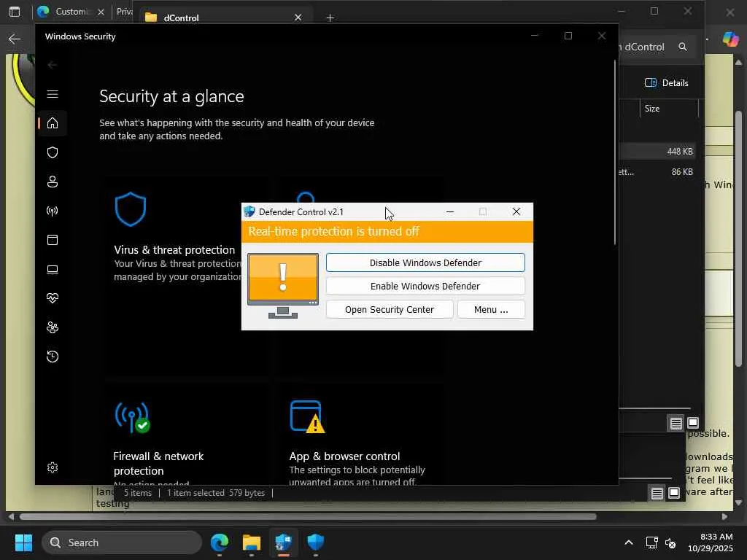Expand the system tray hidden icons chevron
Screen dimensions: 747x560
pyautogui.click(x=629, y=542)
